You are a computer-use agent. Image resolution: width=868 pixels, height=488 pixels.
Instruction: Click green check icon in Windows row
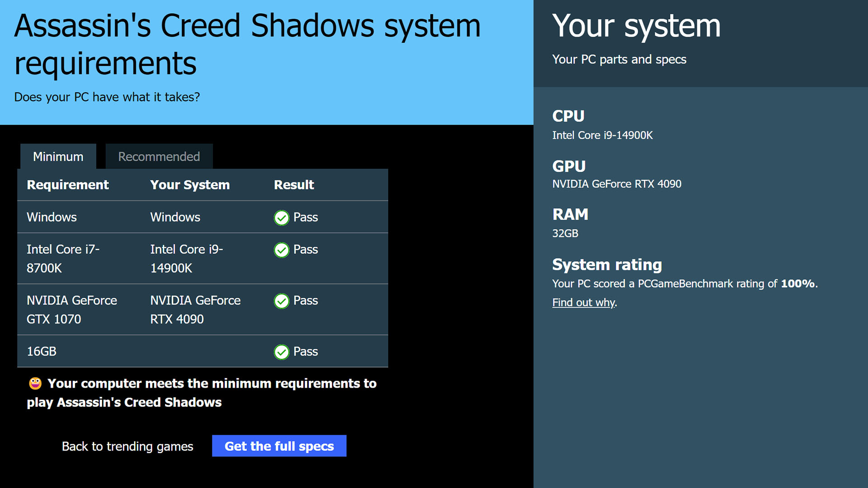pos(281,218)
